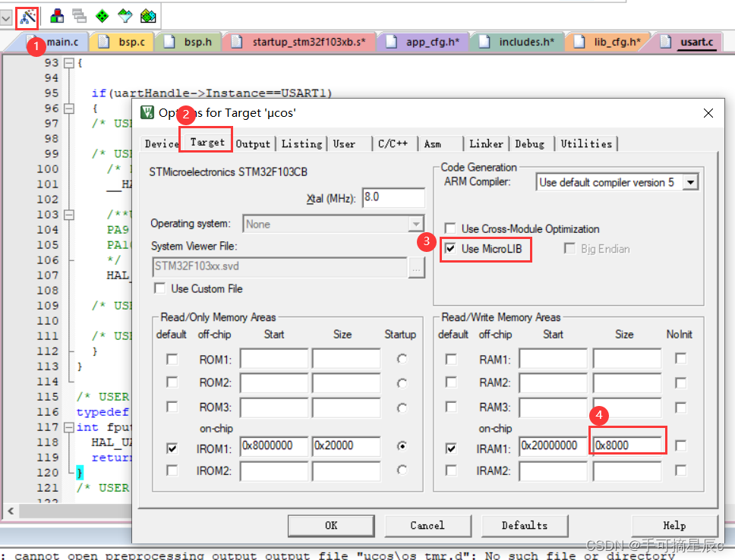
Task: Toggle Use Cross-Module Optimization checkbox
Action: [x=450, y=228]
